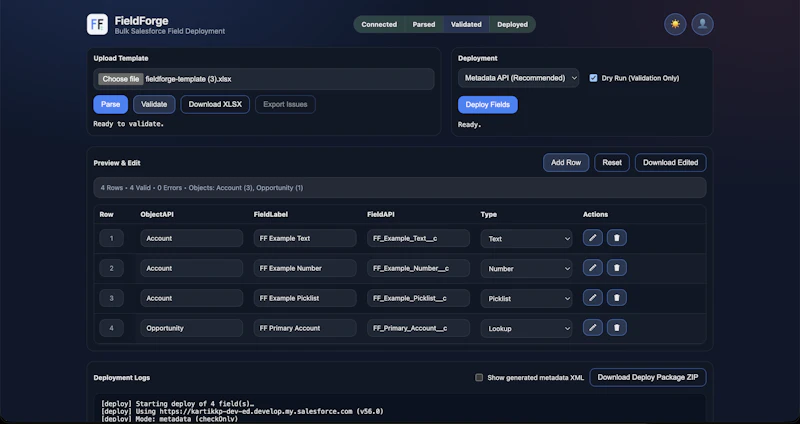This screenshot has height=424, width=800.
Task: Uncheck Dry Run (Validation Only) checkbox
Action: click(593, 78)
